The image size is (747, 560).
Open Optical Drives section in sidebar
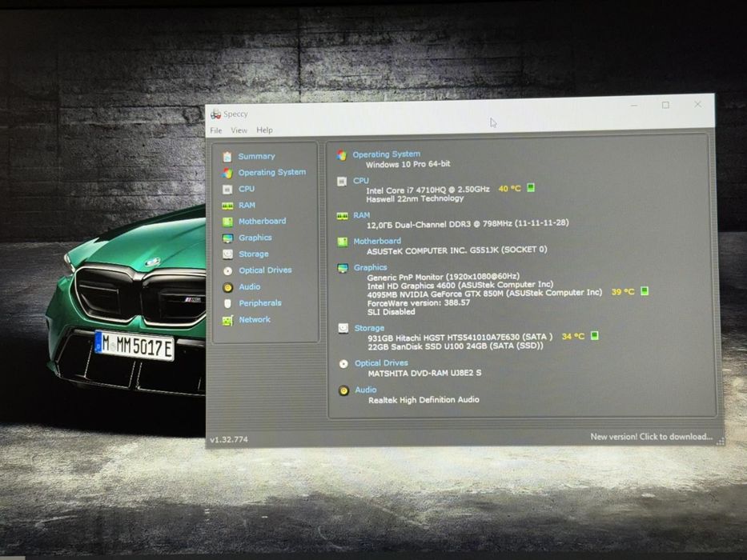tap(265, 270)
